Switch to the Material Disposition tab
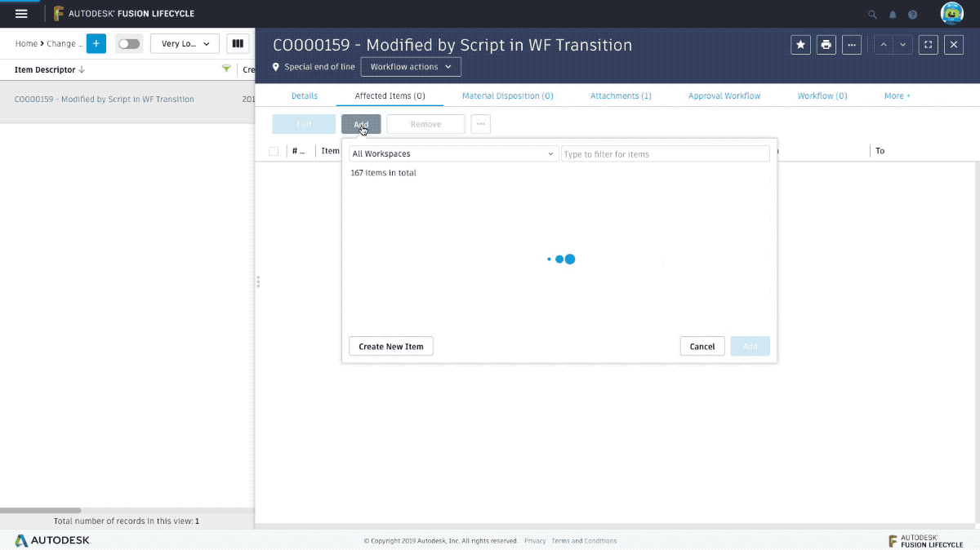This screenshot has height=550, width=980. click(x=507, y=95)
